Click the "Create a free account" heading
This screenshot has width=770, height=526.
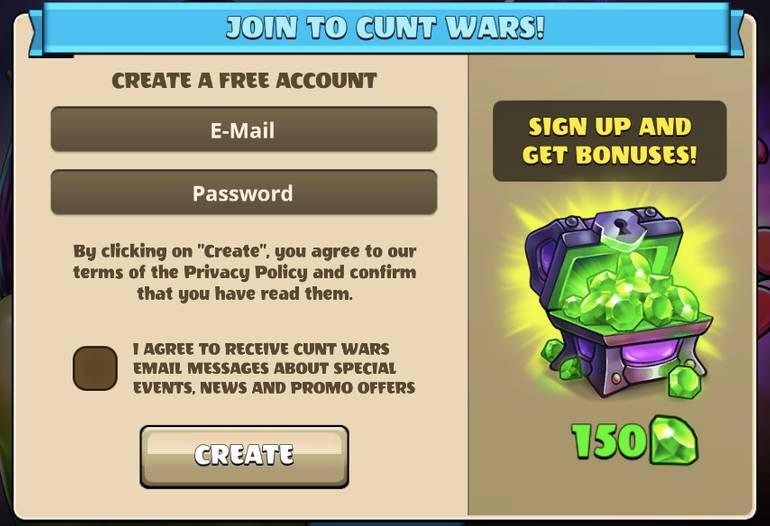(244, 81)
